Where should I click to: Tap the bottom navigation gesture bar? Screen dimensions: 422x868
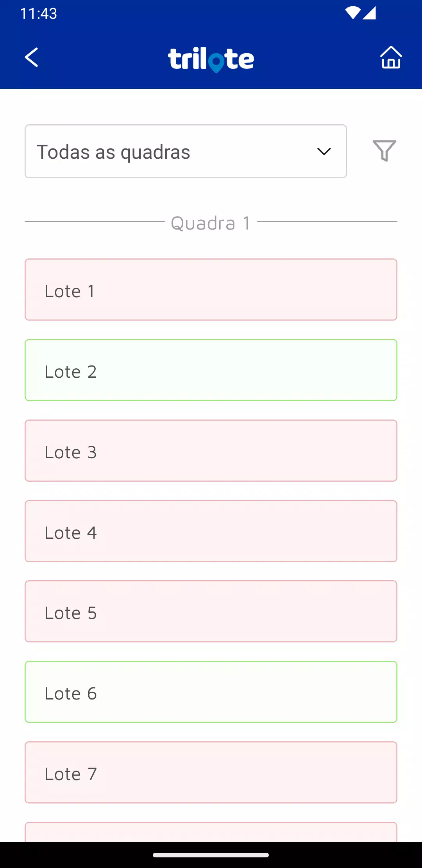coord(211,855)
